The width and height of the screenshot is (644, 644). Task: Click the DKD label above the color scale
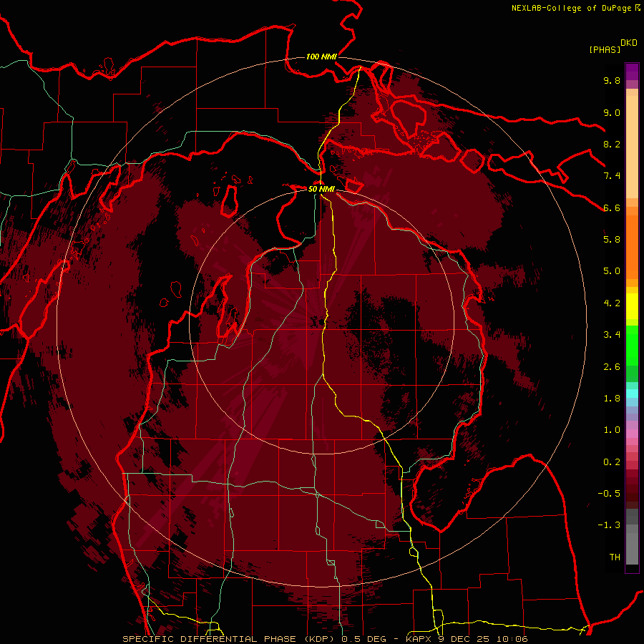point(629,43)
